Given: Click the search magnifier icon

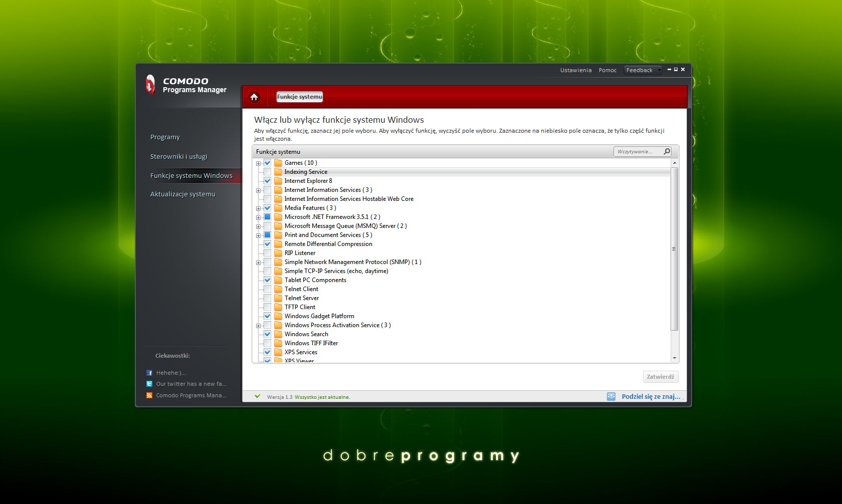Looking at the screenshot, I should click(667, 151).
